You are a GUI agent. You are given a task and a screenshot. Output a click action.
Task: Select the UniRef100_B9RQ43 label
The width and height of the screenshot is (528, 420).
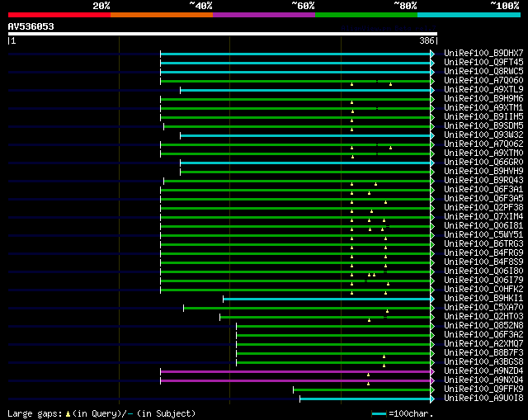483,181
